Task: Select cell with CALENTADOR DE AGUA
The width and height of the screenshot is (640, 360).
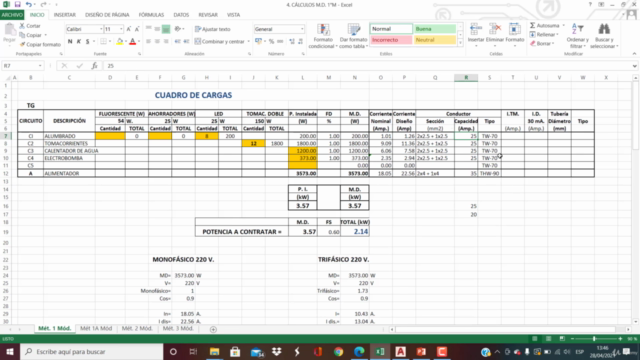Action: point(69,151)
